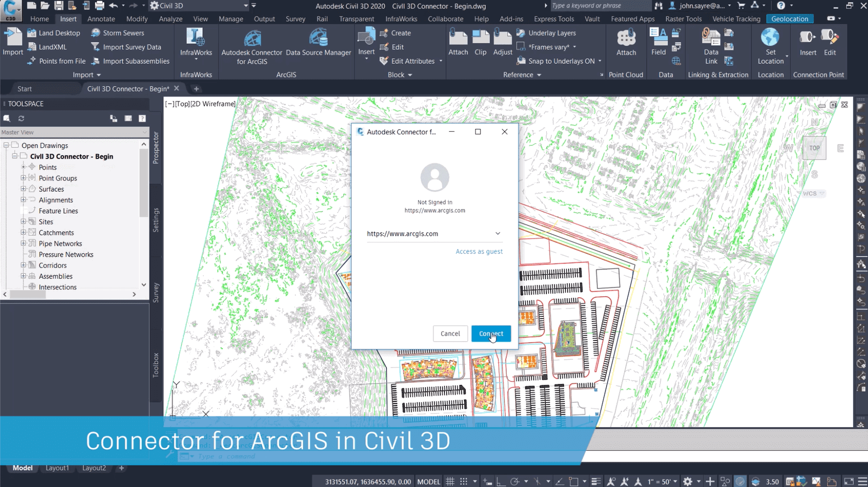Attach a point cloud

[x=626, y=38]
